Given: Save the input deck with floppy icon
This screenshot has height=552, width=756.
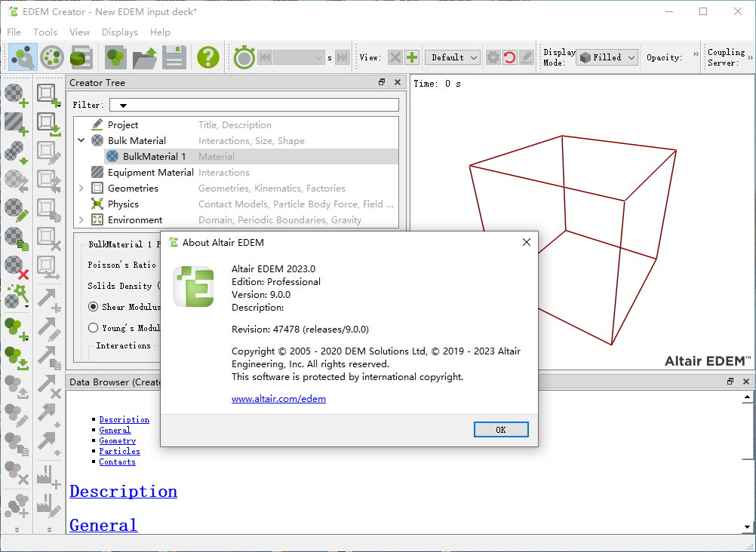Looking at the screenshot, I should 174,57.
